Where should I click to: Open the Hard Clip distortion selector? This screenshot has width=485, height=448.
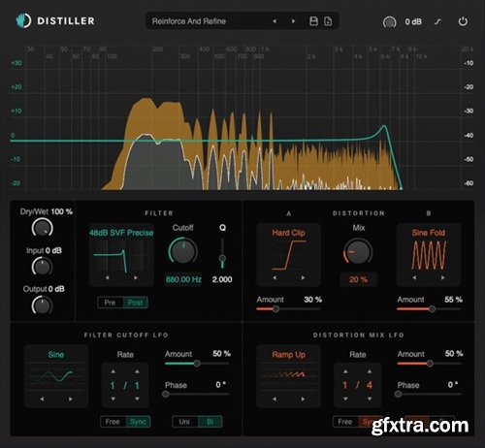point(288,233)
